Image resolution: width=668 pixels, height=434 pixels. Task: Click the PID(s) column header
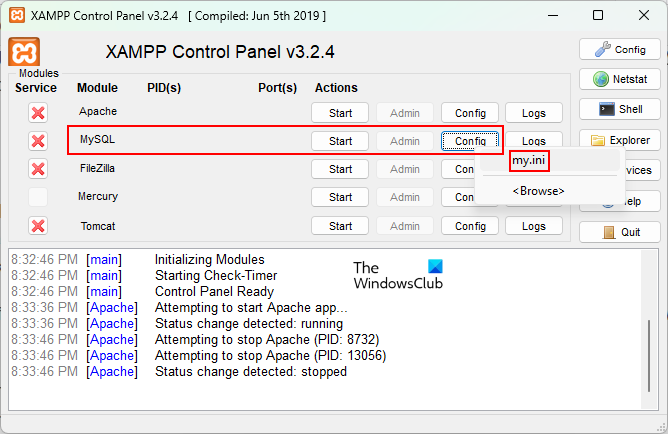pos(164,88)
